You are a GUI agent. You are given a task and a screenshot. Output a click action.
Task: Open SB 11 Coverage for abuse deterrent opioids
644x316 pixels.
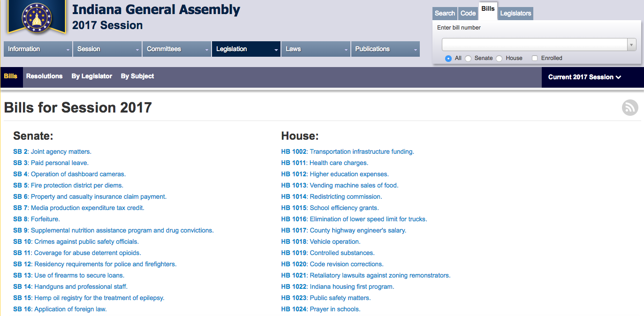[77, 253]
